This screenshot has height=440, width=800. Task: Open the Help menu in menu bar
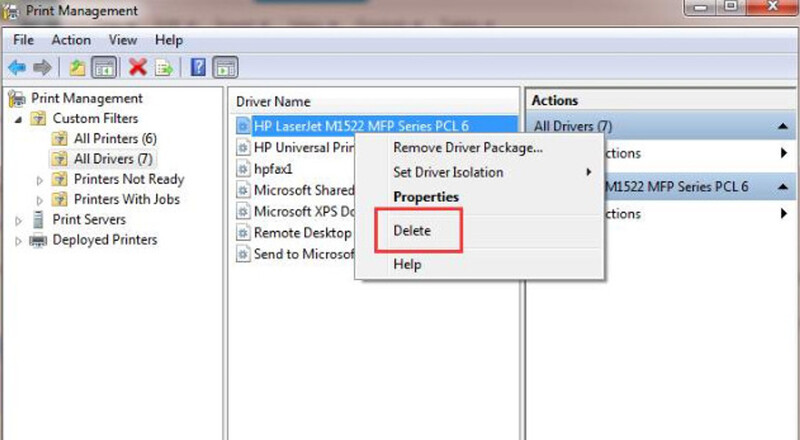pos(169,40)
